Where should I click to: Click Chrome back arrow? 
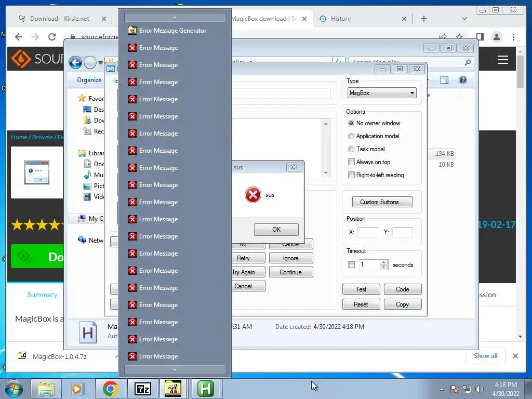coord(19,37)
